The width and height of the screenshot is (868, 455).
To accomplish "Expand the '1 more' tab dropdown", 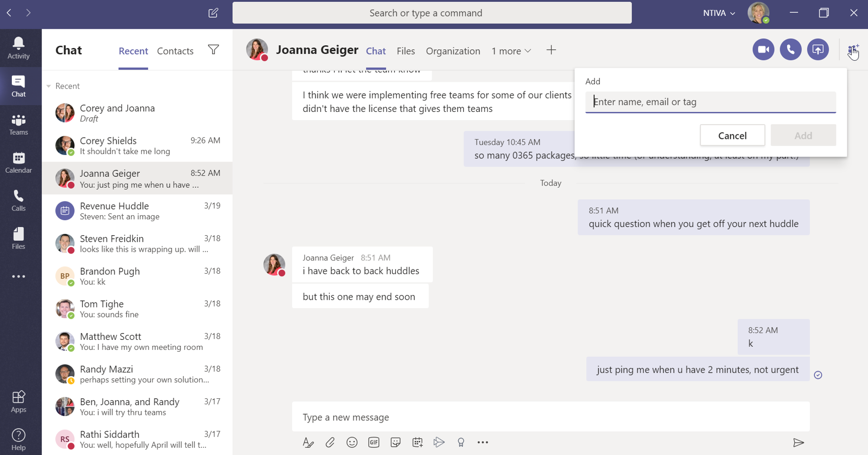I will [511, 51].
